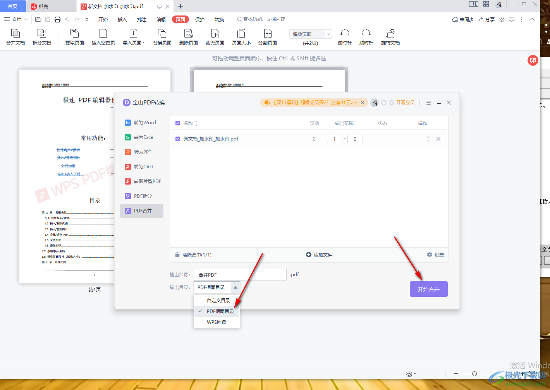550x390 pixels.
Task: Uncheck the PDF file row checkbox
Action: click(x=177, y=139)
